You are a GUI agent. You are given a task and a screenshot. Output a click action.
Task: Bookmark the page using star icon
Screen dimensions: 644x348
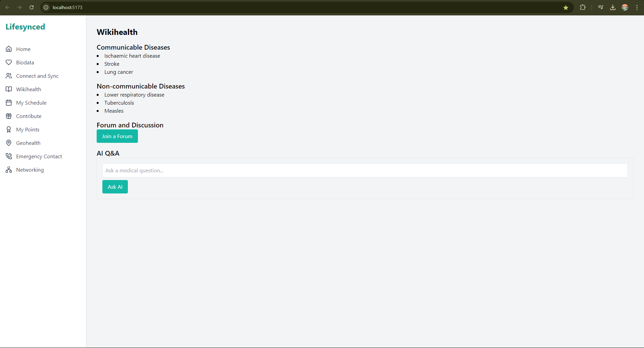(566, 7)
